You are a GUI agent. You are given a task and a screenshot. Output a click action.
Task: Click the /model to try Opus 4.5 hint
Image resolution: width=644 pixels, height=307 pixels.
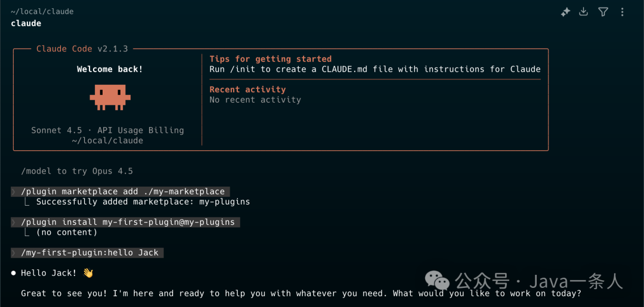[x=77, y=171]
